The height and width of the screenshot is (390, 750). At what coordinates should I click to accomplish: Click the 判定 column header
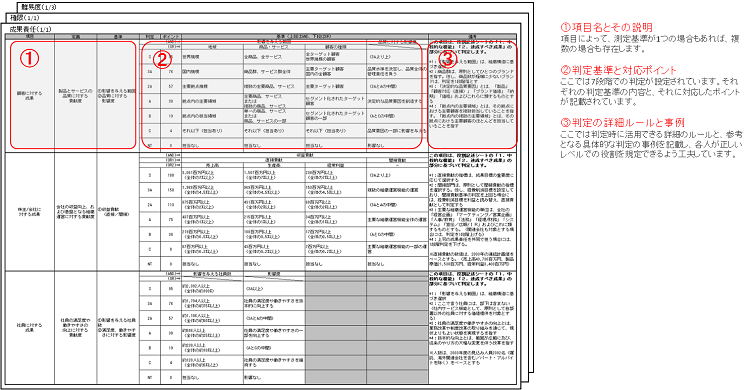click(150, 37)
